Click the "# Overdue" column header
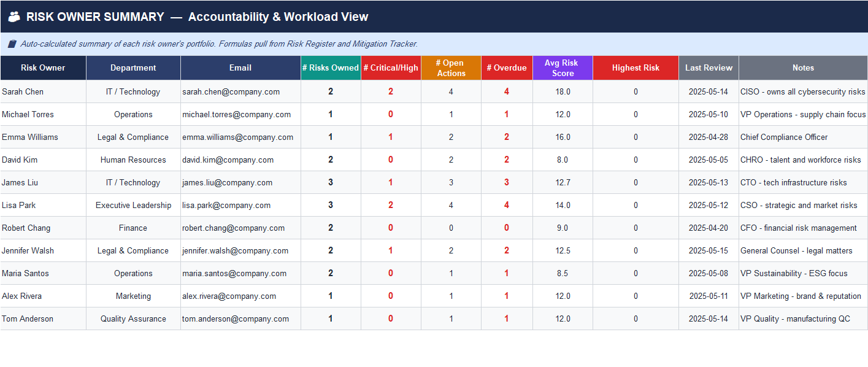The height and width of the screenshot is (367, 868). point(507,68)
